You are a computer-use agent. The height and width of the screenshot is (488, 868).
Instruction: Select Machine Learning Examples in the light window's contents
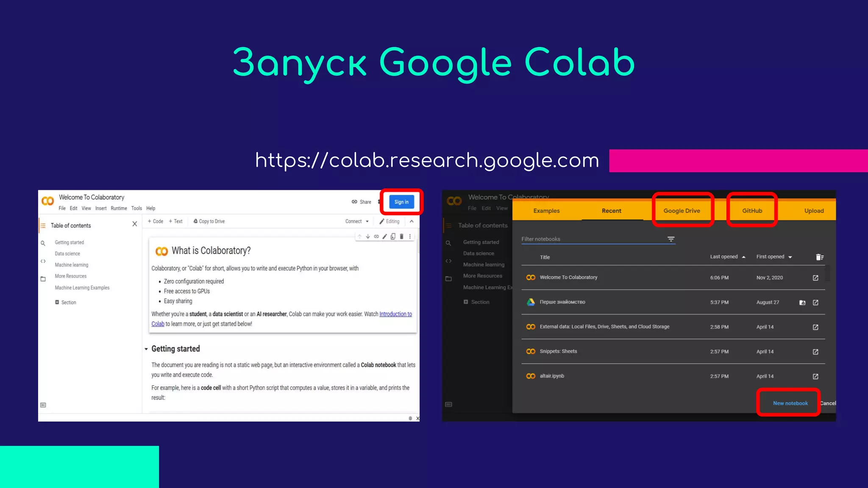click(x=82, y=288)
